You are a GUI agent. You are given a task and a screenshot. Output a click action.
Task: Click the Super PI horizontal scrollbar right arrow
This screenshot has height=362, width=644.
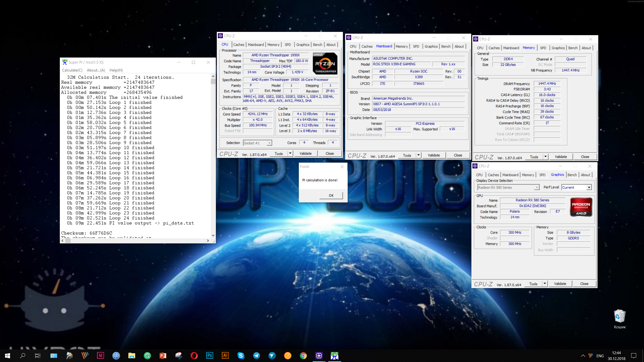click(208, 241)
